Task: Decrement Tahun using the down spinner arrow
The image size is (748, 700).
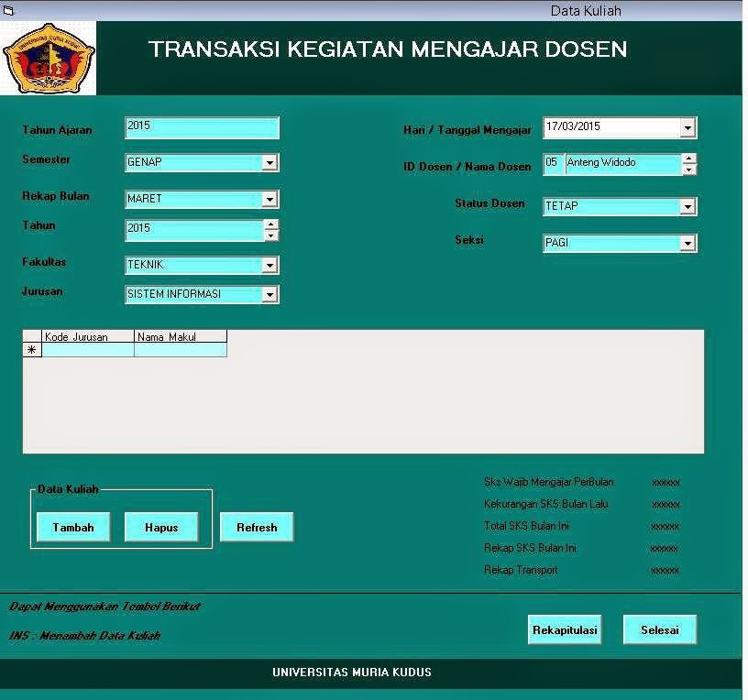Action: click(271, 235)
